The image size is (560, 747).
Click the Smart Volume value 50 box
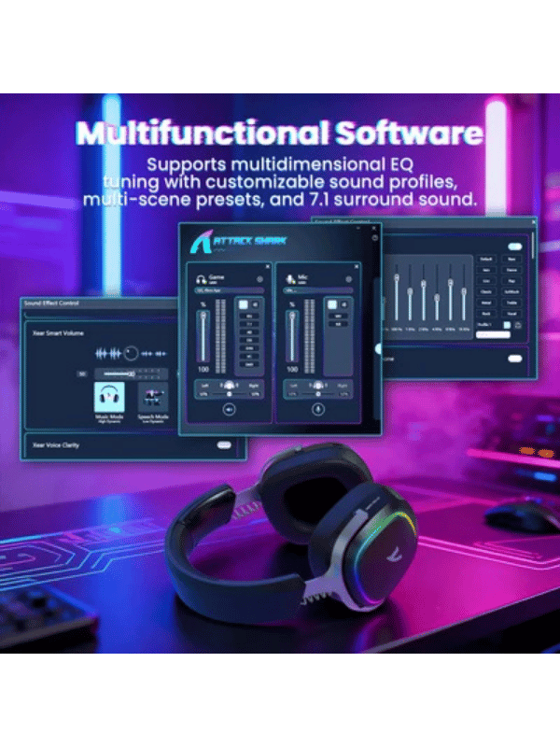pyautogui.click(x=82, y=374)
